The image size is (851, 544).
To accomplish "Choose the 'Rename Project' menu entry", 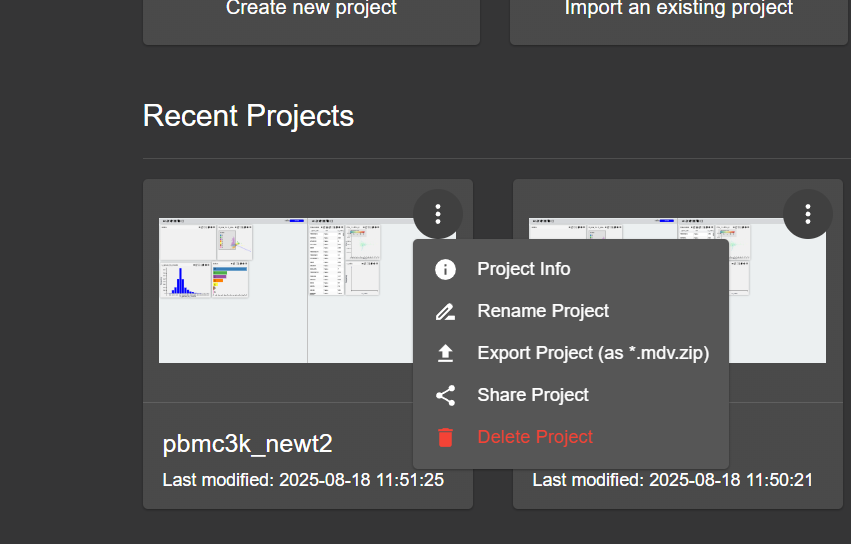I will 543,311.
